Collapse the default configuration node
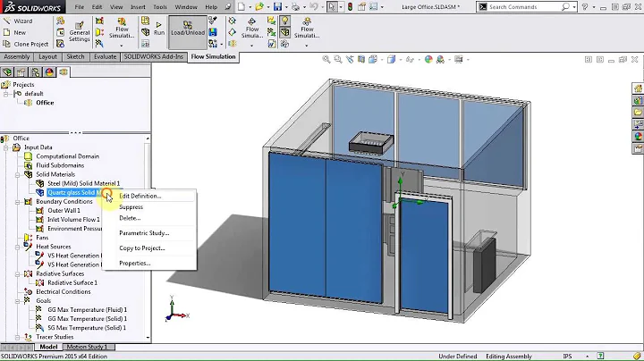The height and width of the screenshot is (361, 644). pyautogui.click(x=6, y=94)
